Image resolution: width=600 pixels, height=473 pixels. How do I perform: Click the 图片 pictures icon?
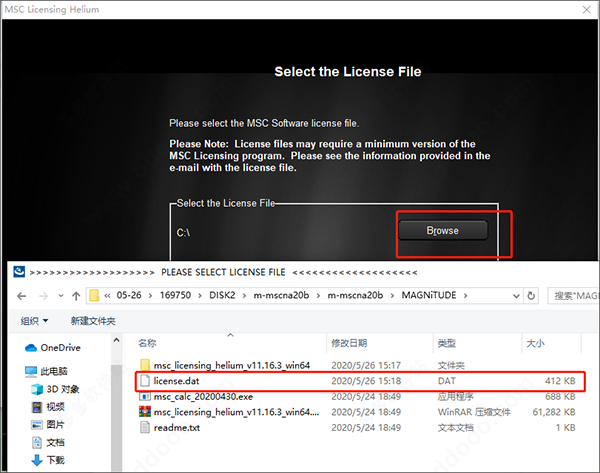point(37,425)
